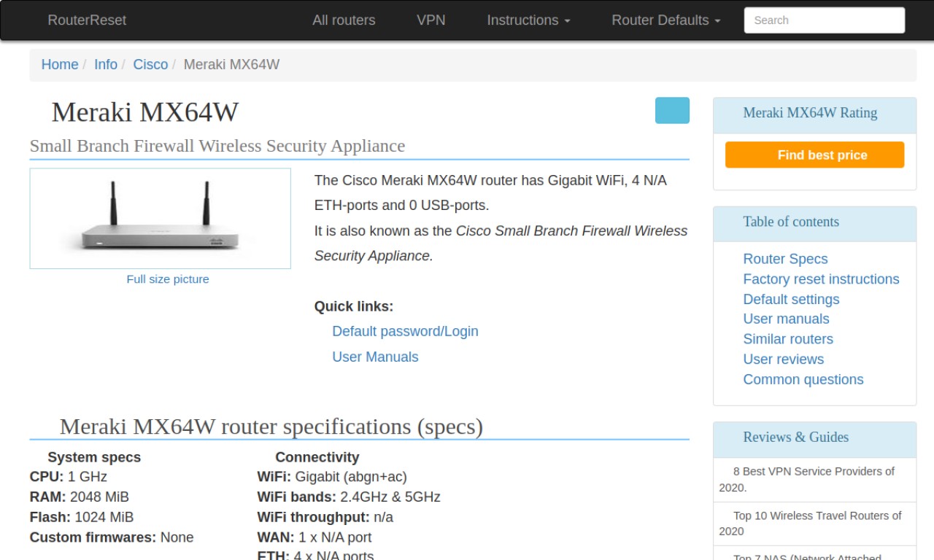Screen dimensions: 934x560
Task: Select the RAM: 2048 MiB spec line
Action: (x=80, y=497)
